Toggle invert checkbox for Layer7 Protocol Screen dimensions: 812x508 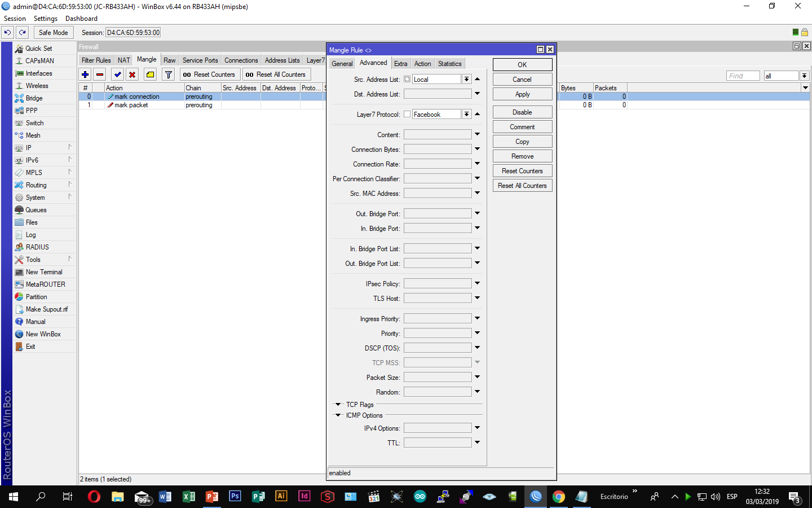pyautogui.click(x=407, y=115)
